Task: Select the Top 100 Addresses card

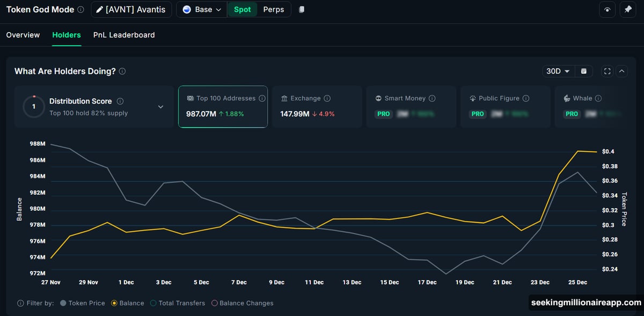Action: point(223,106)
